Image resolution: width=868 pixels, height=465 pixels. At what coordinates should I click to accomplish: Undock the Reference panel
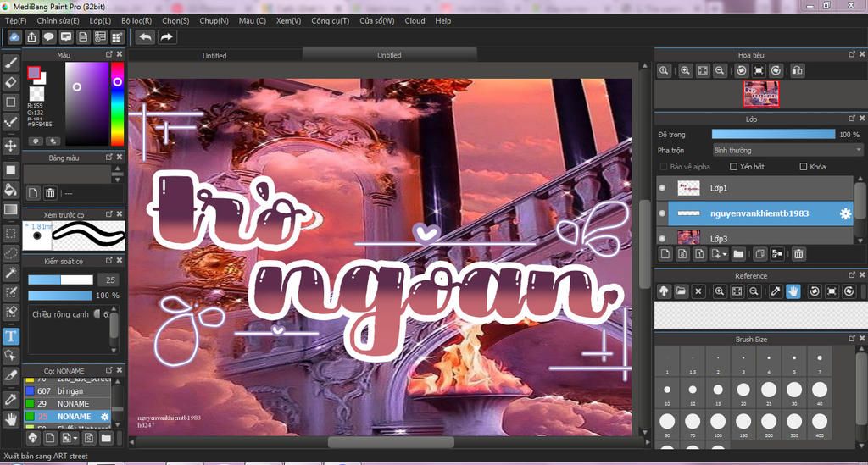coord(852,274)
